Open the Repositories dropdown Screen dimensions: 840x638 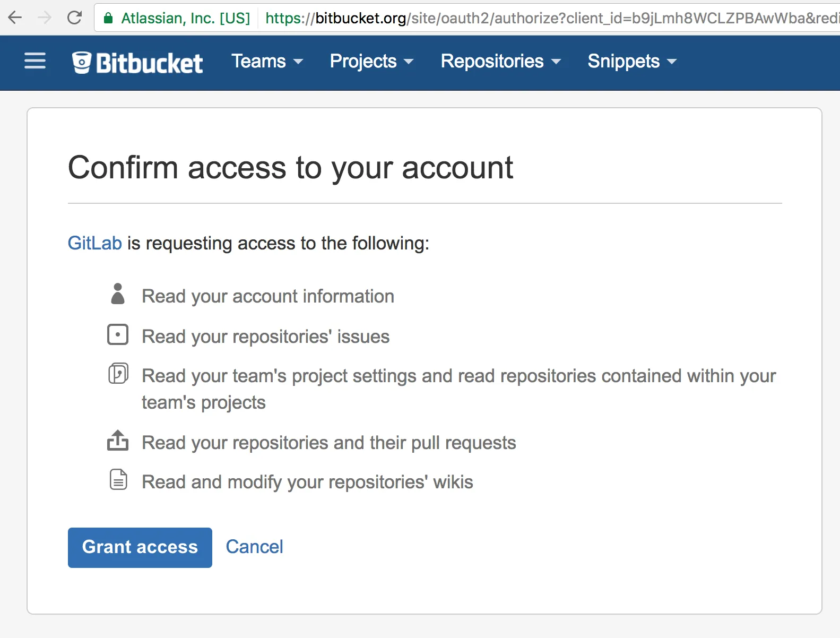500,62
